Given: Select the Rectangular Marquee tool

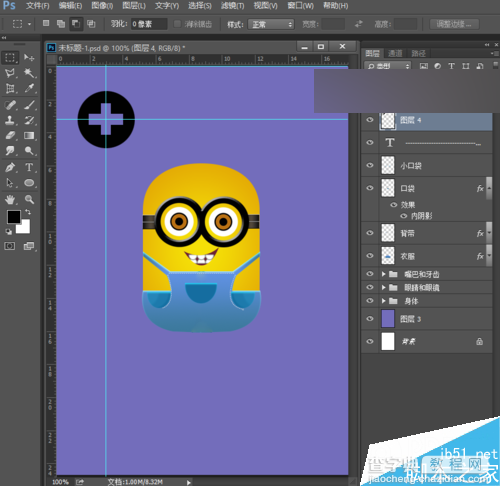Looking at the screenshot, I should click(x=10, y=58).
